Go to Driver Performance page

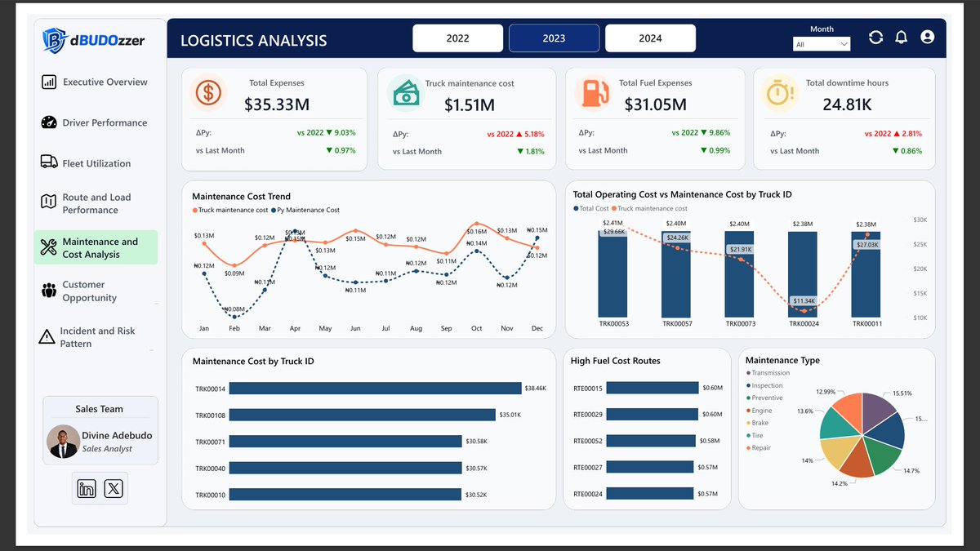point(96,123)
